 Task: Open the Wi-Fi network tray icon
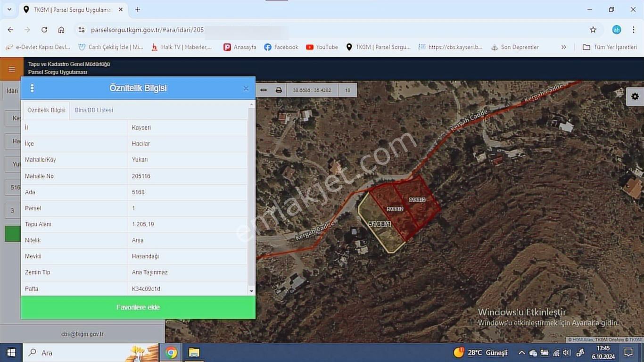(x=556, y=353)
